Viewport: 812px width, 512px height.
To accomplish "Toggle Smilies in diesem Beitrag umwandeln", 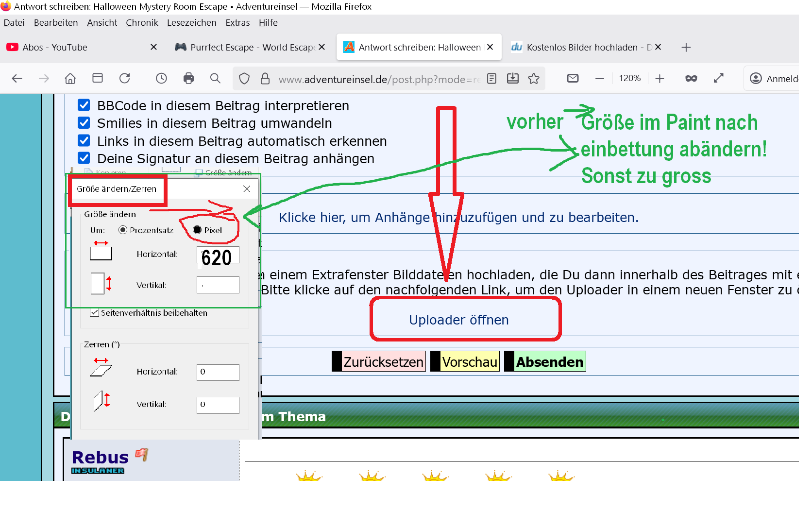I will (x=84, y=123).
